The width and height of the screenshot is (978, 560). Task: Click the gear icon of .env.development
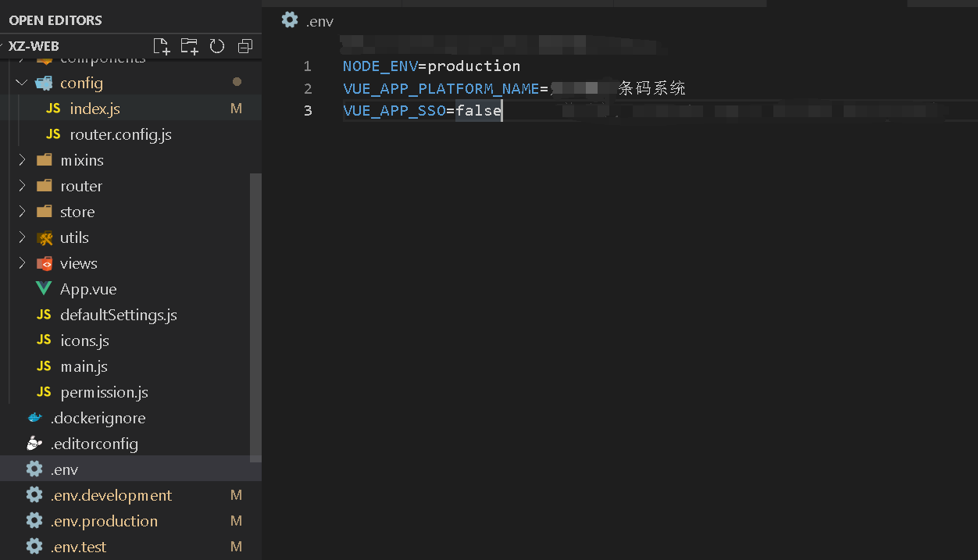click(x=34, y=494)
